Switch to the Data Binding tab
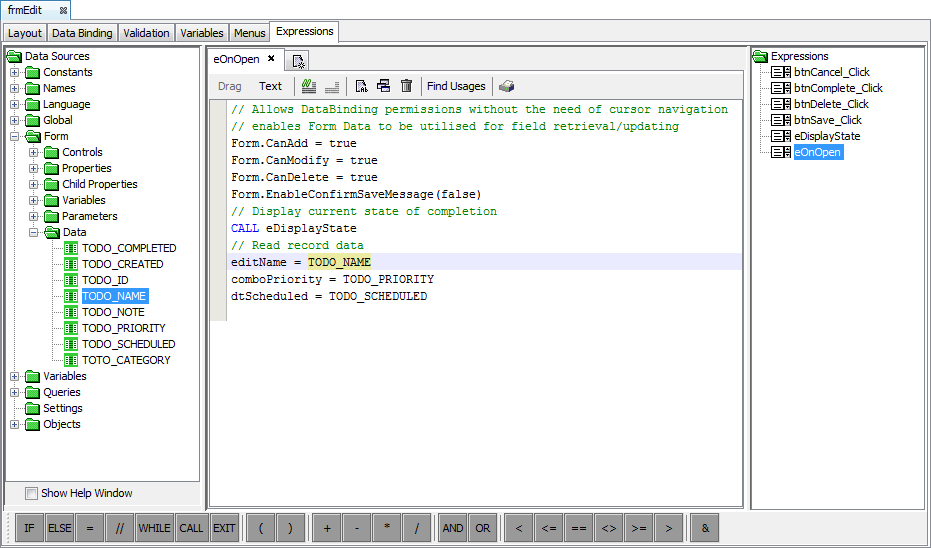Image resolution: width=931 pixels, height=548 pixels. [x=82, y=33]
